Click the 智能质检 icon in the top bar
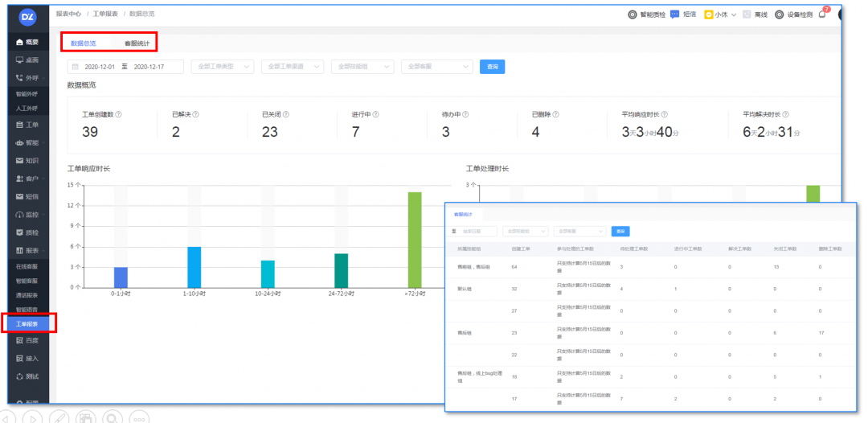The image size is (868, 423). 633,14
